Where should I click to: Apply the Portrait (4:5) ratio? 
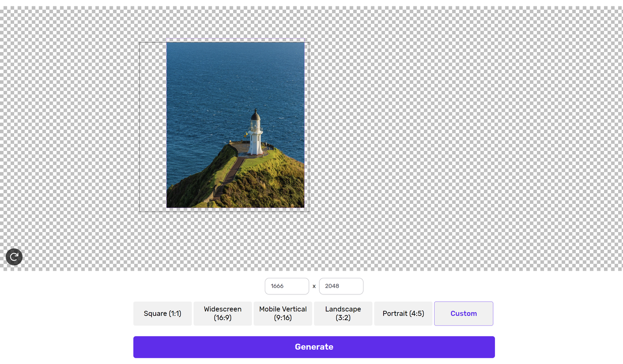tap(403, 313)
